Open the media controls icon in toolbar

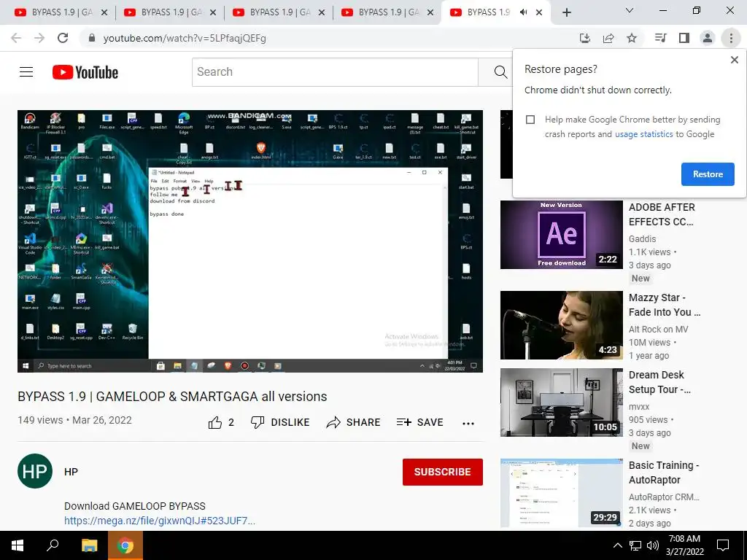(660, 38)
